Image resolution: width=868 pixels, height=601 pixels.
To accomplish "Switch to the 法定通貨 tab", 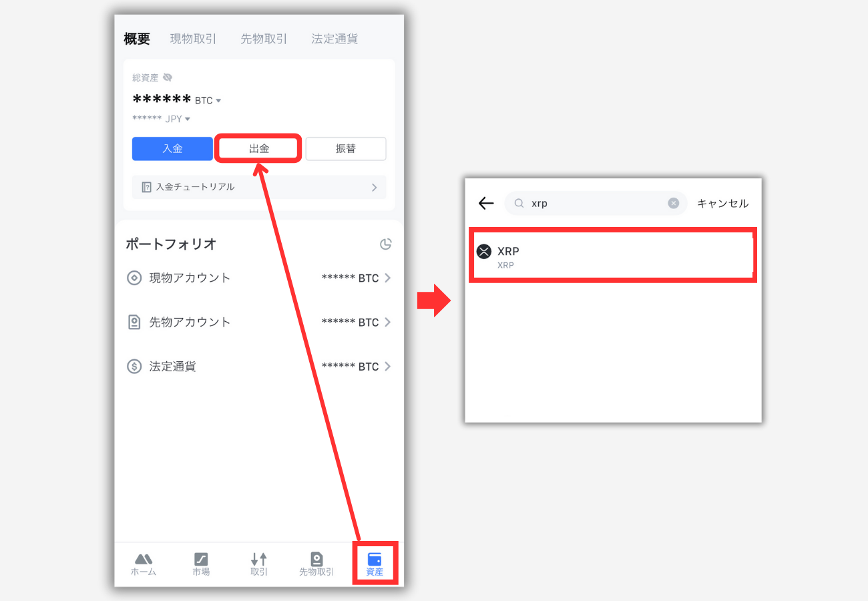I will (x=334, y=39).
